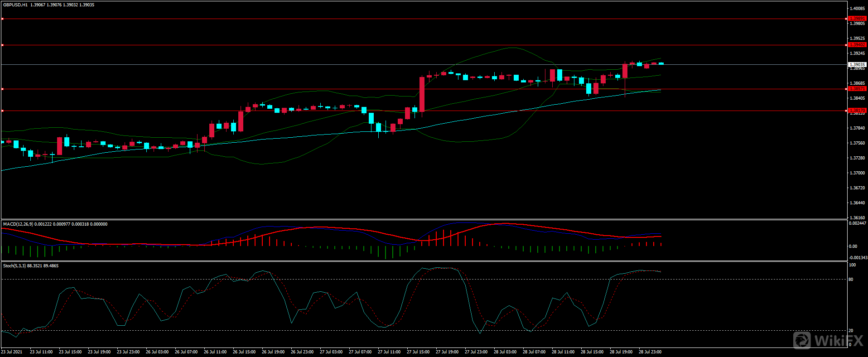The height and width of the screenshot is (357, 868).
Task: Click the white 1.39035 current price label
Action: (857, 65)
